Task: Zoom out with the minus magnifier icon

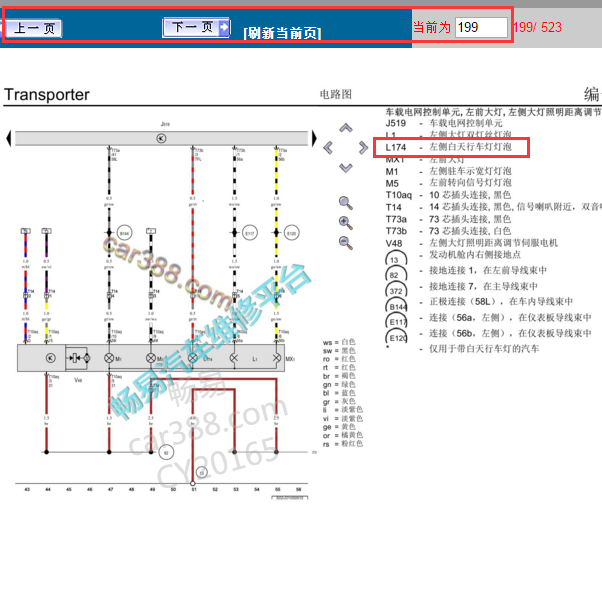Action: click(346, 243)
